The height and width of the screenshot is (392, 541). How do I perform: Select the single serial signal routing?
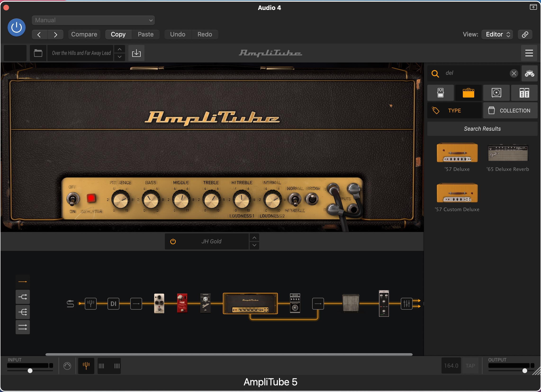(23, 282)
